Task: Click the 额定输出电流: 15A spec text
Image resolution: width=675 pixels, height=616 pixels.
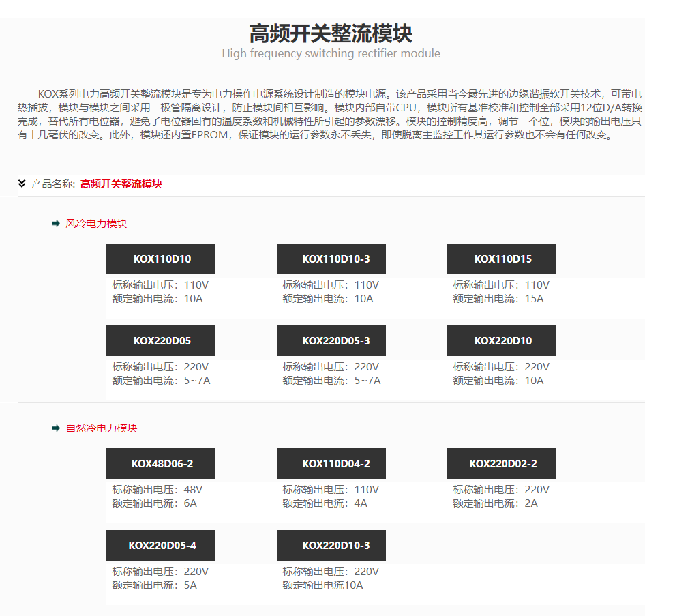Action: click(x=498, y=299)
